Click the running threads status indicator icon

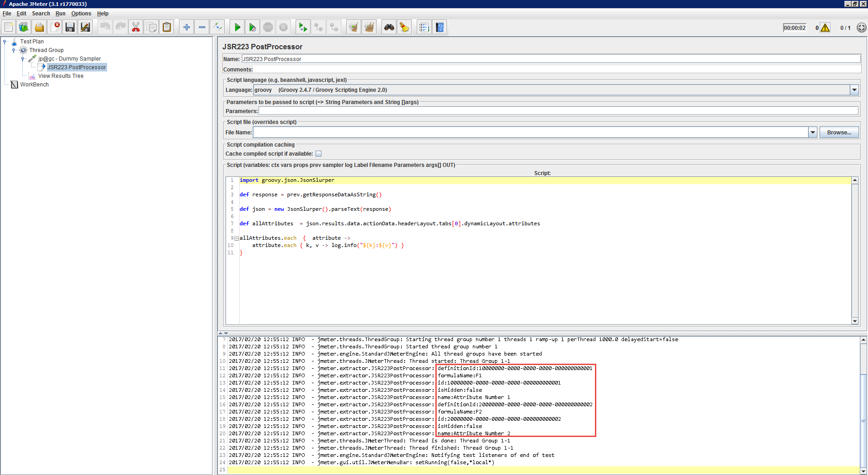[862, 28]
